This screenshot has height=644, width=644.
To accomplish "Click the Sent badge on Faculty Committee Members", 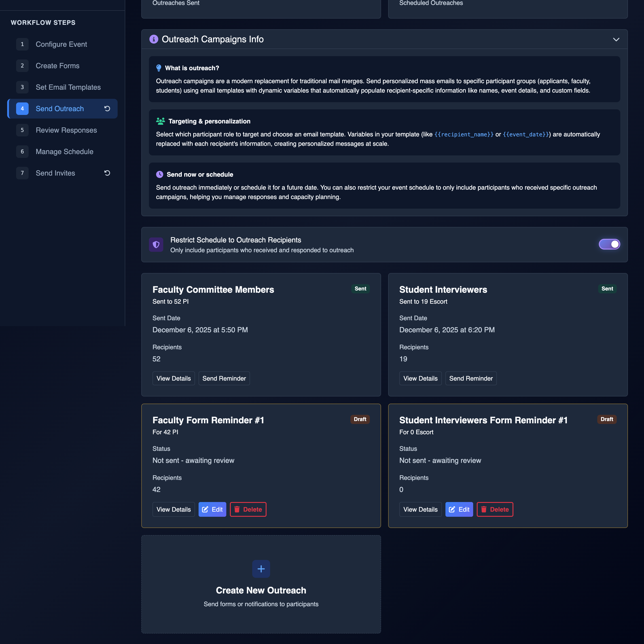I will [x=360, y=289].
